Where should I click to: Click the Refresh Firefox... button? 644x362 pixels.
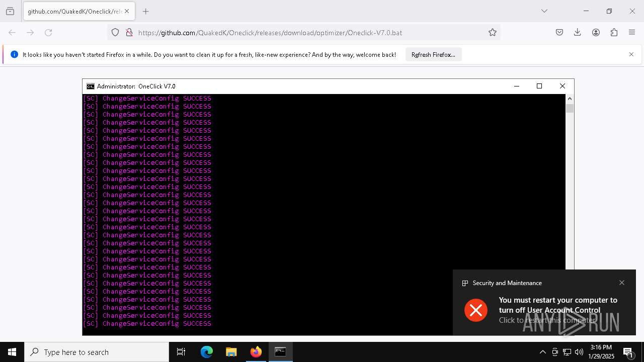[433, 54]
